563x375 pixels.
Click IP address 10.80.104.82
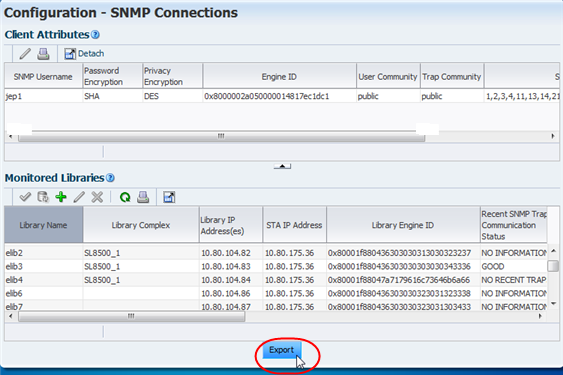click(x=226, y=253)
